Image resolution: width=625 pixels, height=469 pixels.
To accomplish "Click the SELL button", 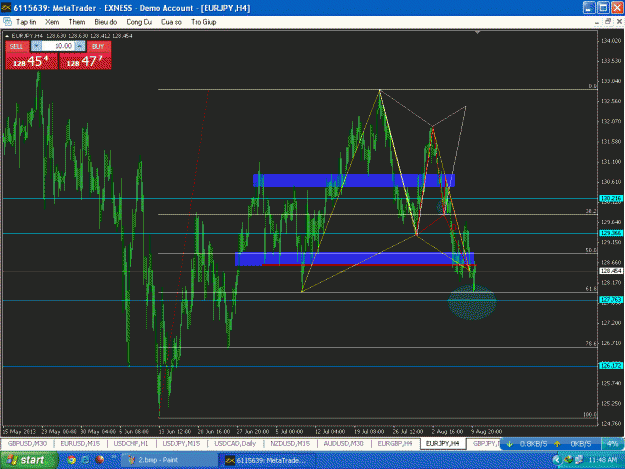I will (x=17, y=47).
